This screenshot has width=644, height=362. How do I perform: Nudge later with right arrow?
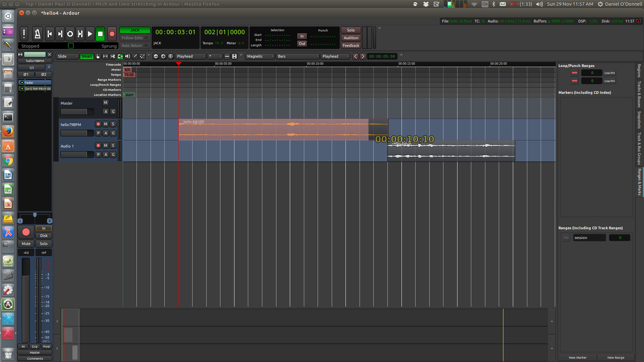point(363,56)
